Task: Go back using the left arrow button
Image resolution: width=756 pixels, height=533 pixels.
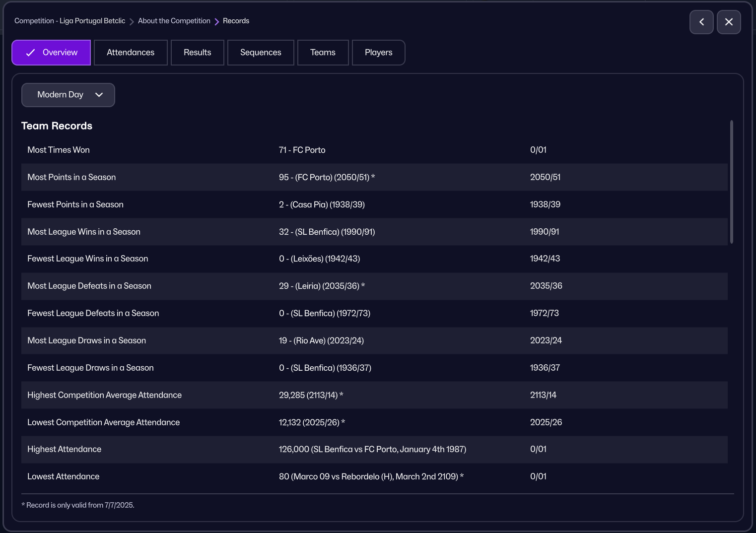Action: click(x=701, y=22)
